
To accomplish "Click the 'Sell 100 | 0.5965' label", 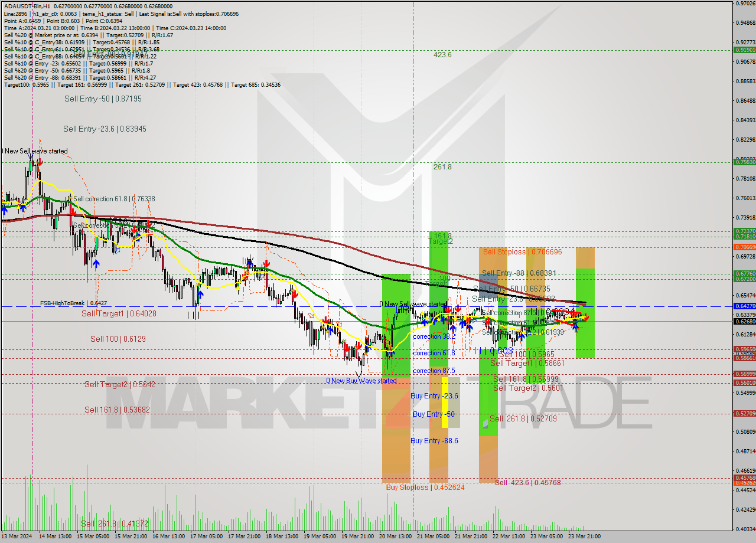I will coord(527,354).
